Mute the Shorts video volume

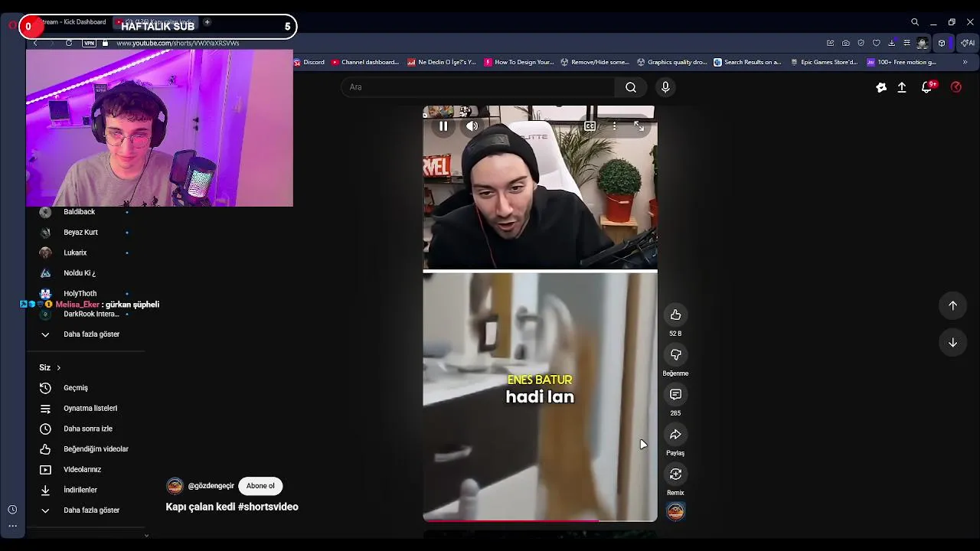point(472,126)
